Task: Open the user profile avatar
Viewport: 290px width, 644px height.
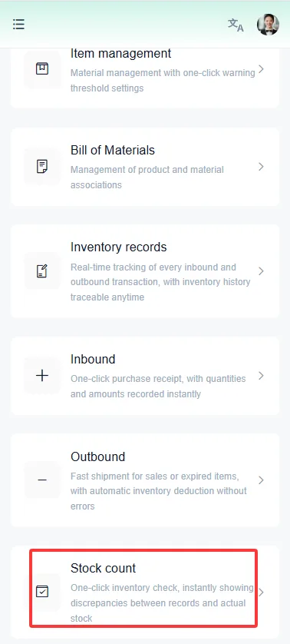Action: pos(268,25)
